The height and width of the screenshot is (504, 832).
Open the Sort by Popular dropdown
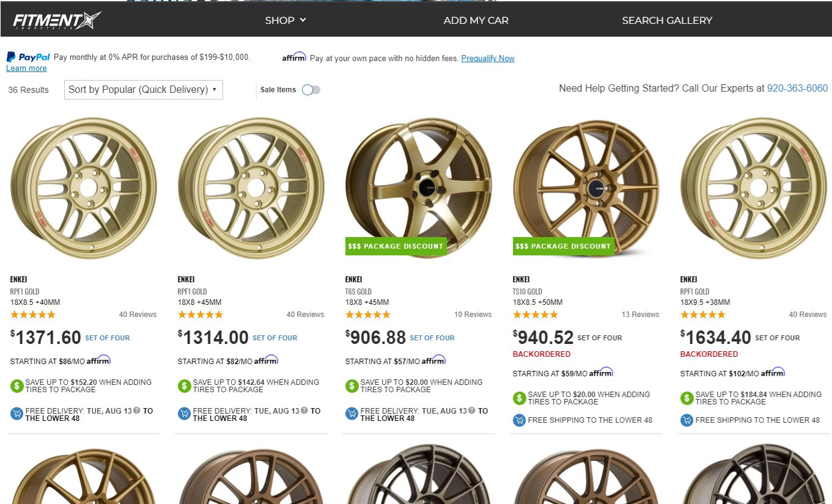[144, 90]
